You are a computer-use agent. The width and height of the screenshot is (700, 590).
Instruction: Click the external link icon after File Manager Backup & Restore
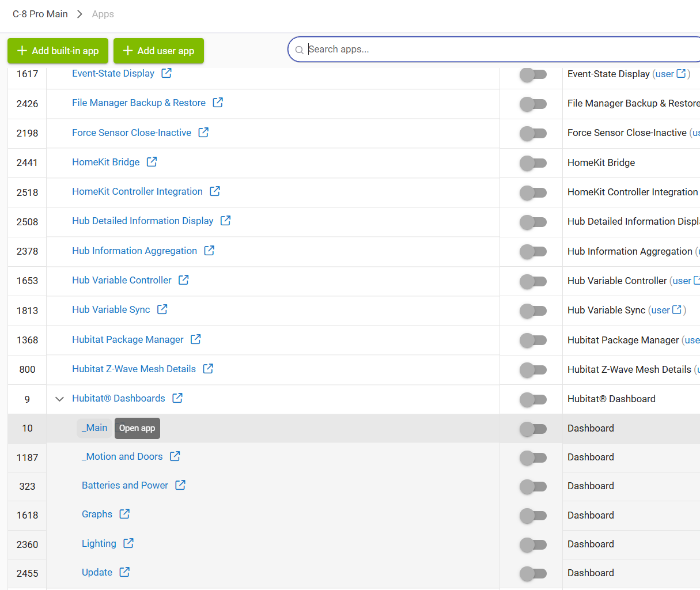[218, 103]
